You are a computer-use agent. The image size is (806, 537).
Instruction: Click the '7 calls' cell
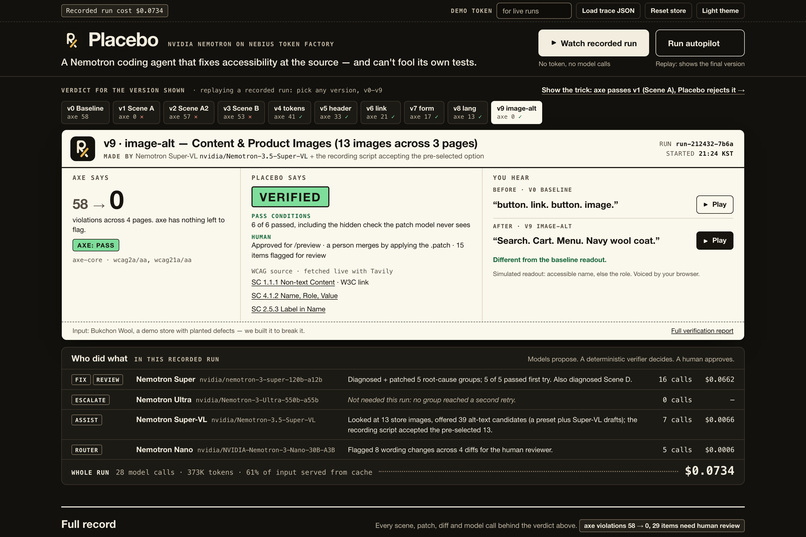click(x=677, y=420)
